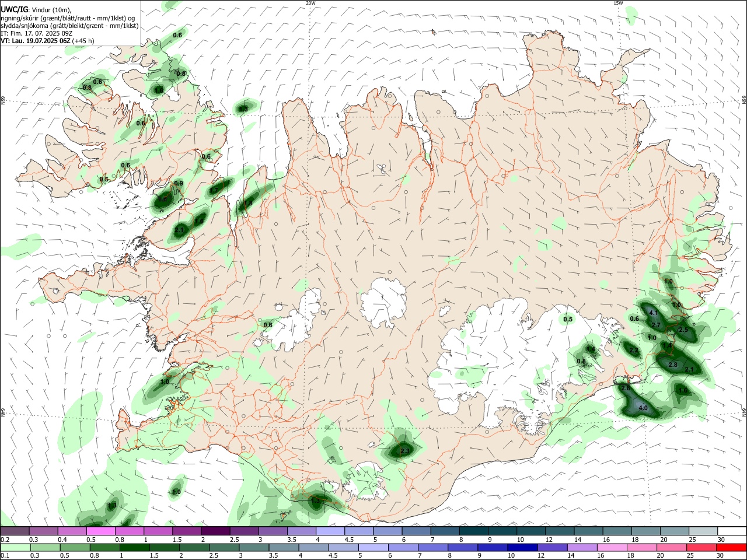Select the 'VT: Lau. 19.07.2025 06Z' valid time
This screenshot has height=560, width=747.
pos(36,41)
